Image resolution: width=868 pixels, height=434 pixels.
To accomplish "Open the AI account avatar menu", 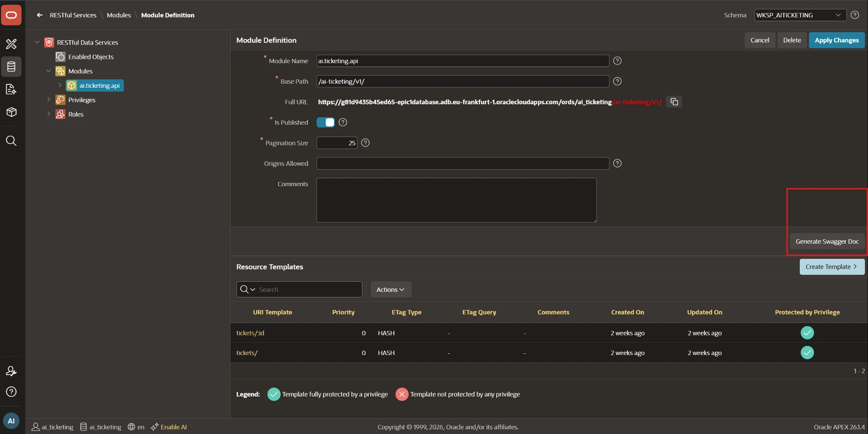I will tap(11, 421).
